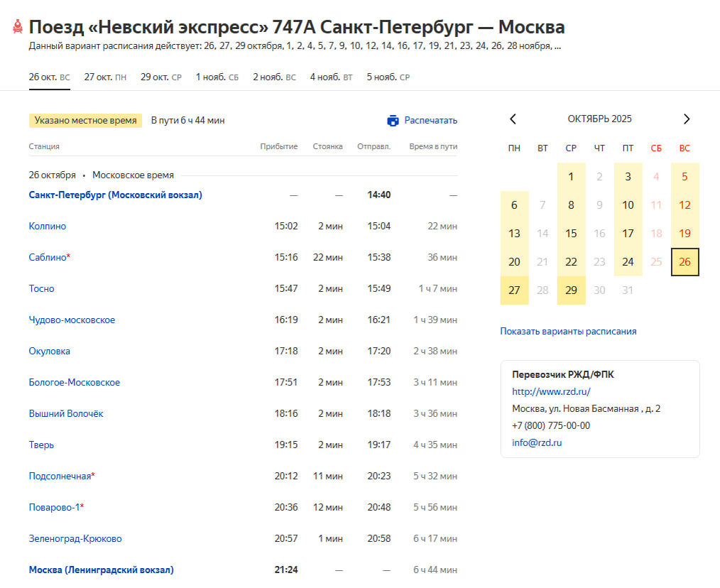Click the Указано местное время label

click(x=85, y=120)
